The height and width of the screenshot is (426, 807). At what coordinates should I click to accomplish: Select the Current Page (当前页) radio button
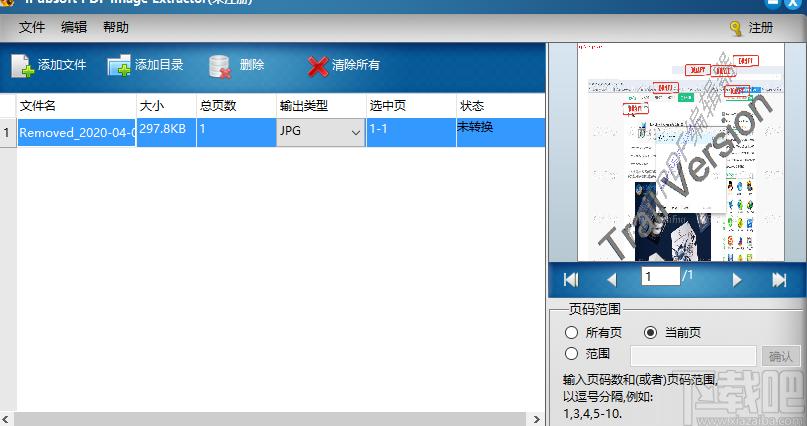pos(651,332)
